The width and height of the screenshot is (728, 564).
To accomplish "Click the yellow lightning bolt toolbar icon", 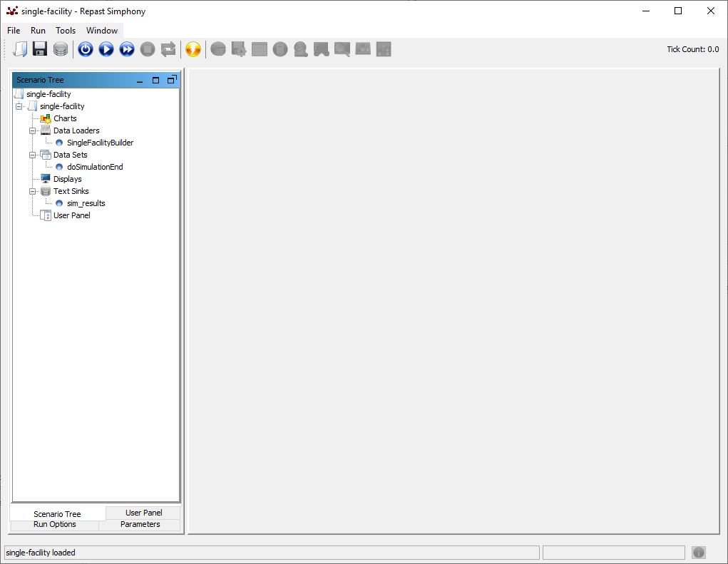I will (193, 49).
